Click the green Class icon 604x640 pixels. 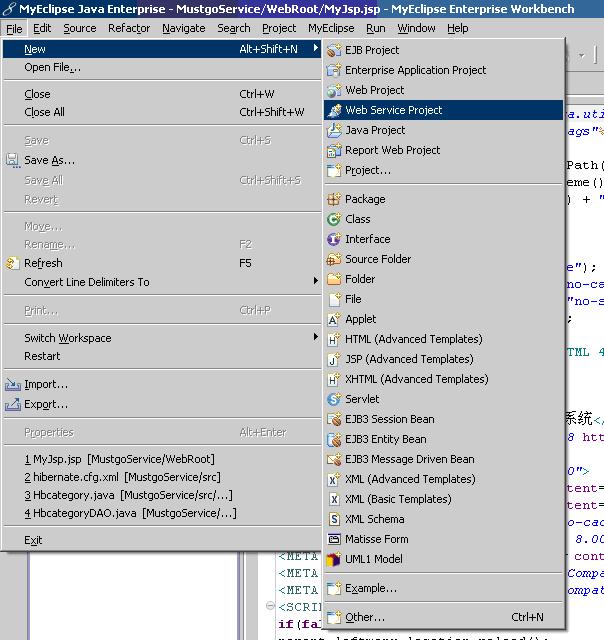click(334, 219)
